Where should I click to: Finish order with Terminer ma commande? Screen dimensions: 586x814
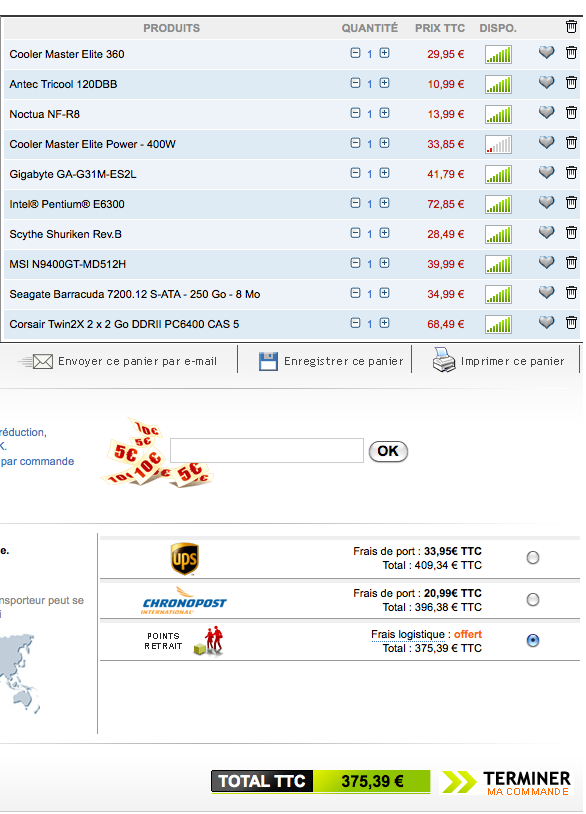[506, 782]
